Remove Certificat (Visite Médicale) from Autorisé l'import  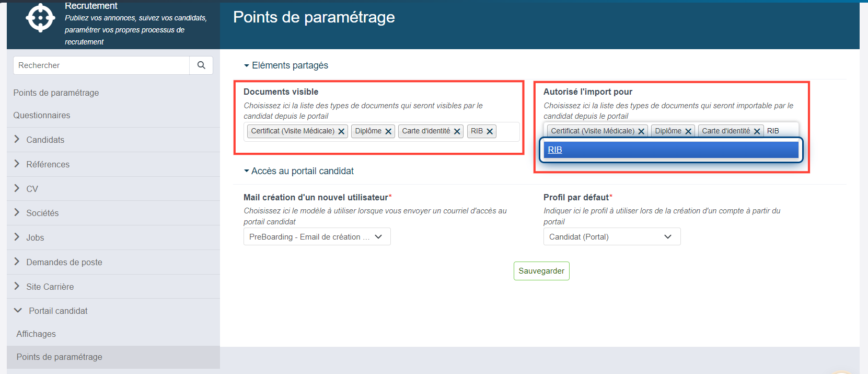pyautogui.click(x=641, y=131)
